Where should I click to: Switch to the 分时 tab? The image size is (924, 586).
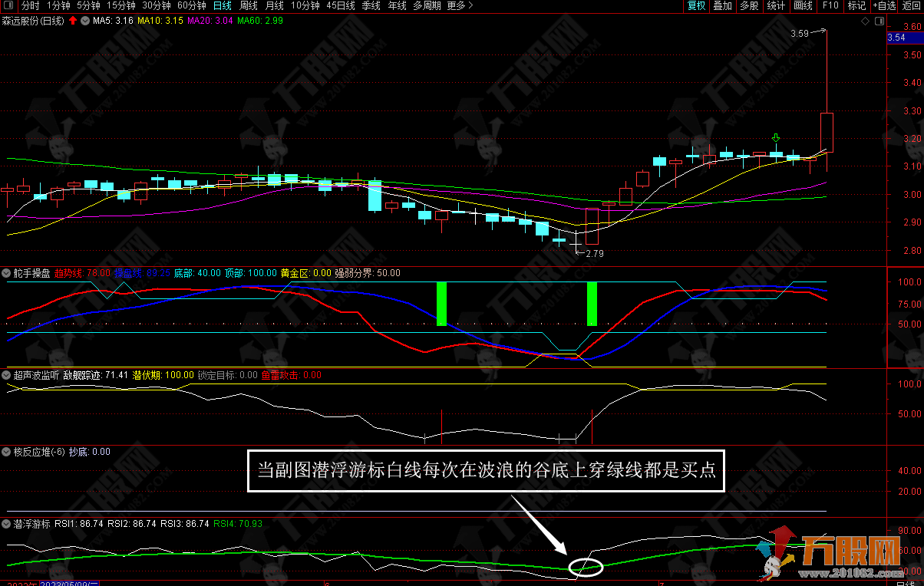[30, 5]
